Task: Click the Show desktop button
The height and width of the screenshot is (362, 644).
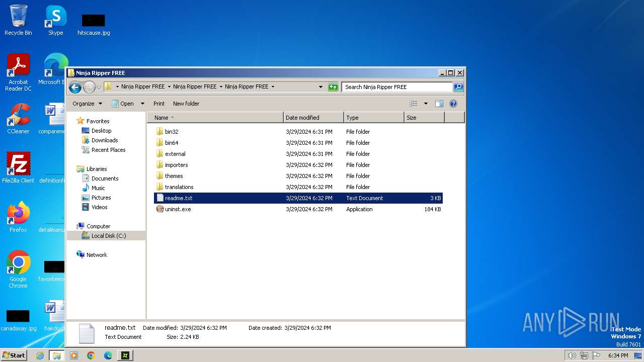Action: coord(638,355)
